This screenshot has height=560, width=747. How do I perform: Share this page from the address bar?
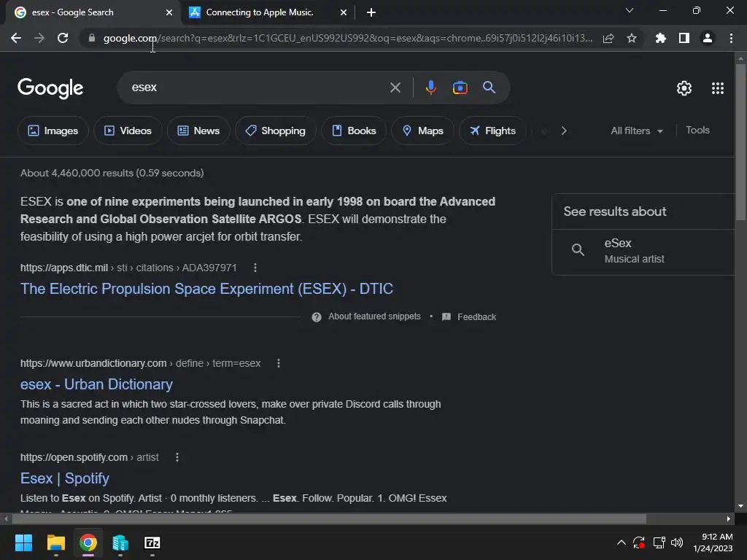click(608, 38)
